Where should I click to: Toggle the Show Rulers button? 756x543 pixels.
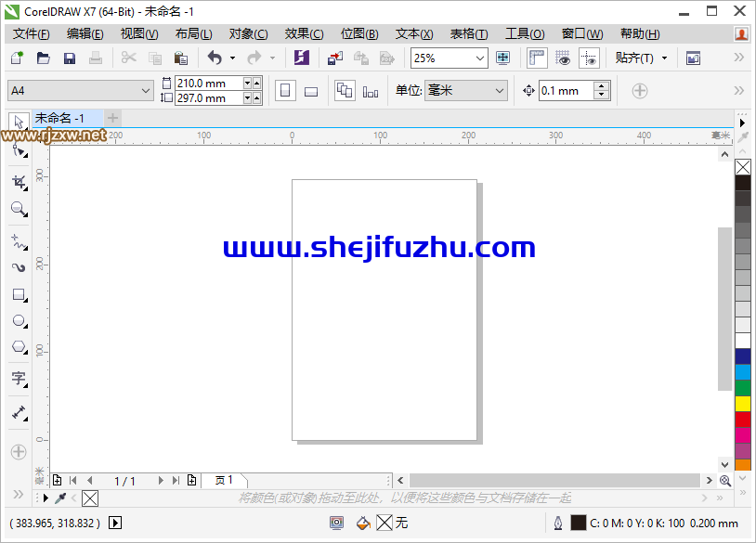(537, 58)
